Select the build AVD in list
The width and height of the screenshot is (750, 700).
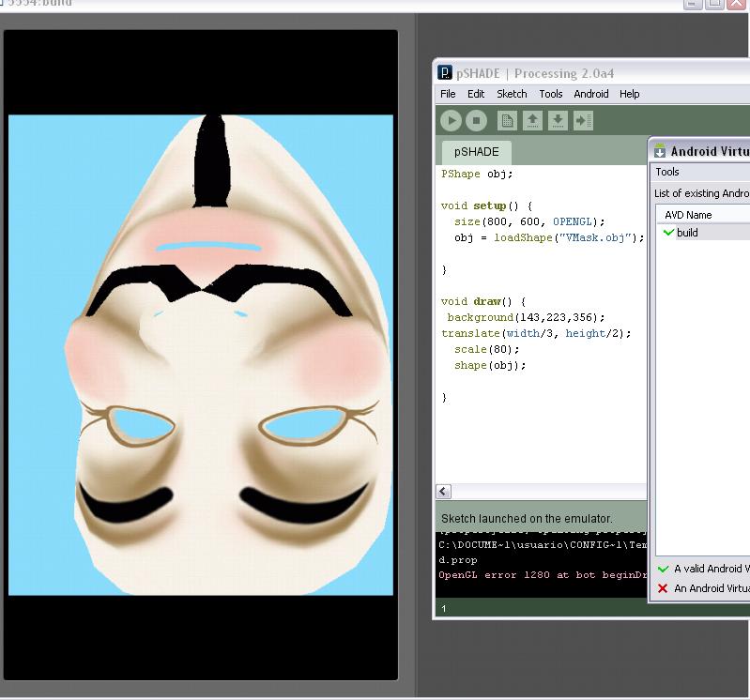pyautogui.click(x=687, y=233)
